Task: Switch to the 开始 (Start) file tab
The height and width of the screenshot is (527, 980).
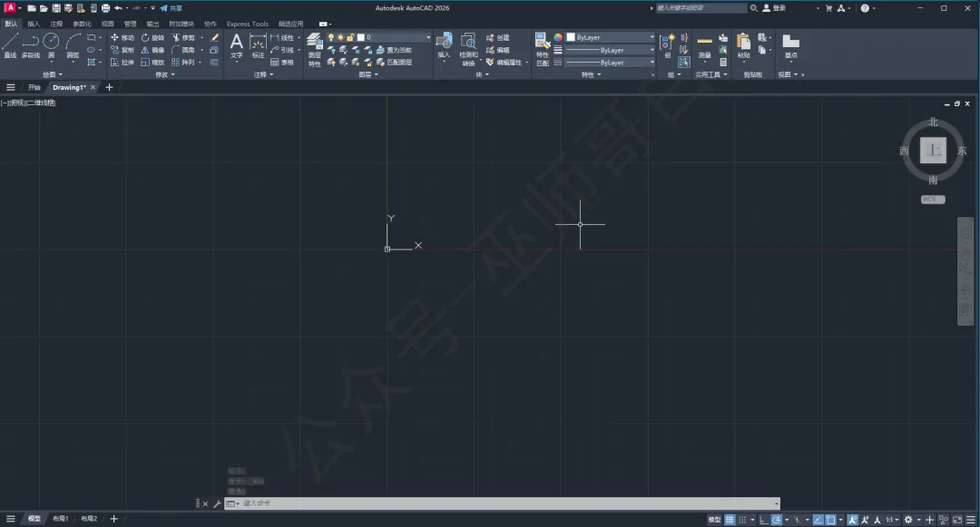Action: click(34, 87)
